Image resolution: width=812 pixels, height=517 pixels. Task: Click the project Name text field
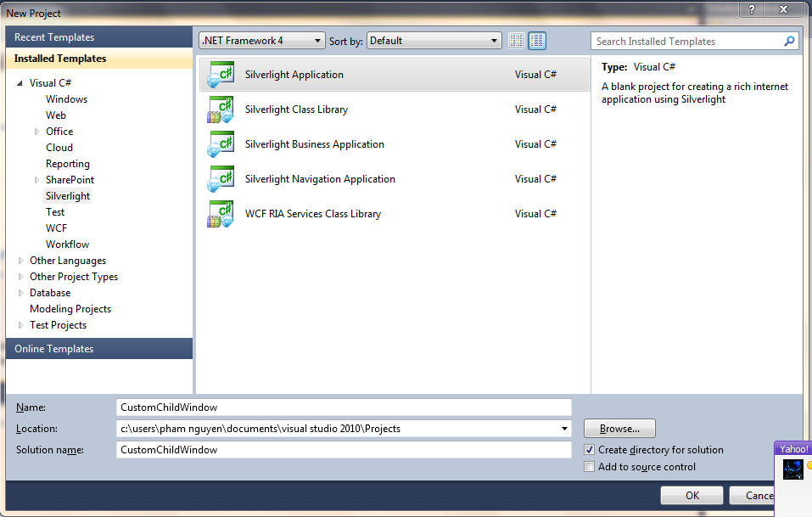(344, 407)
